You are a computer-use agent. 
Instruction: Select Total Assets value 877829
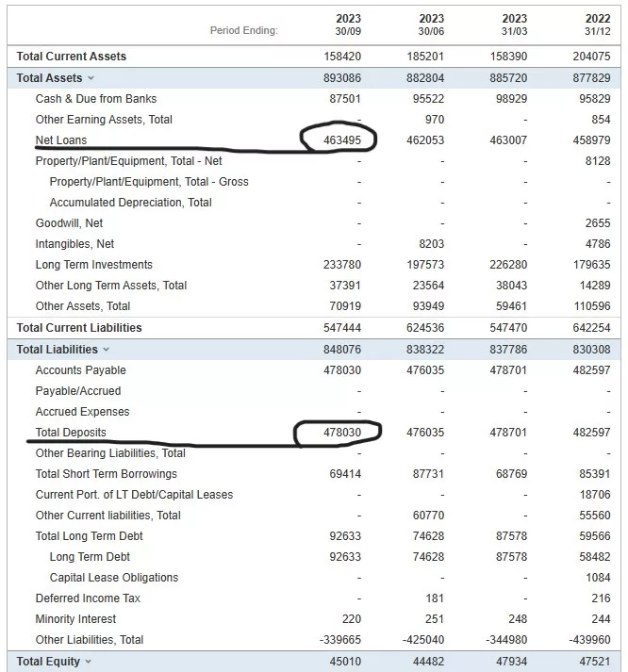[x=591, y=78]
